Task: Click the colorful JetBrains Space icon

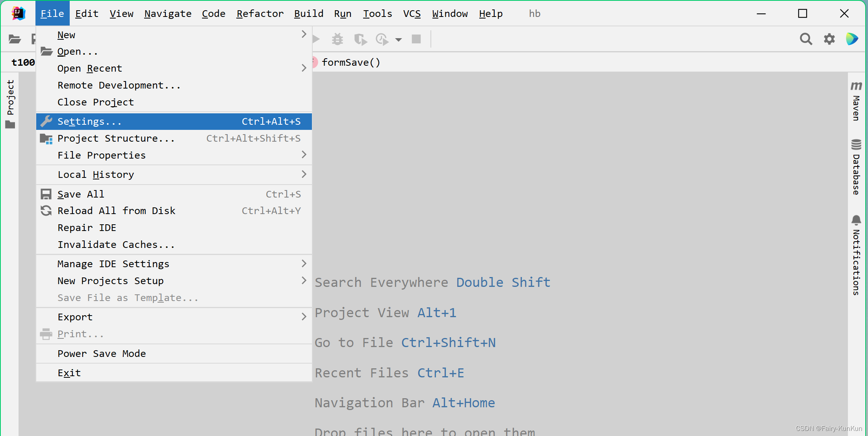Action: (852, 39)
